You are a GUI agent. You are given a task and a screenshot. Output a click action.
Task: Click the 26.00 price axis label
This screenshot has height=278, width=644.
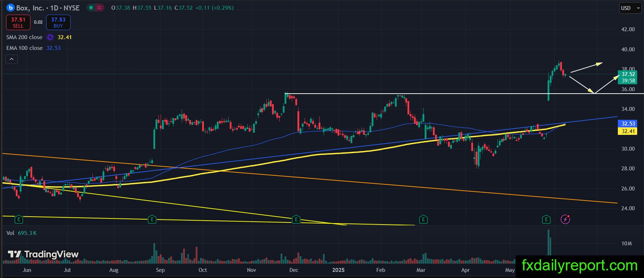click(628, 189)
